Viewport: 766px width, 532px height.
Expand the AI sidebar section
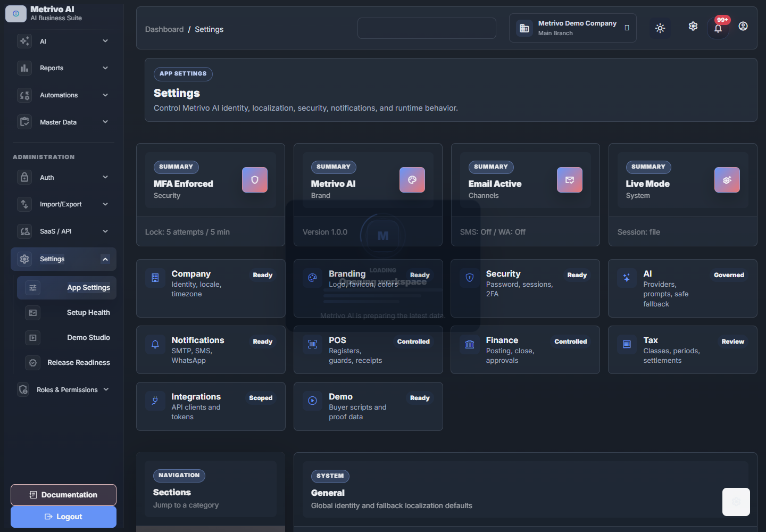click(64, 41)
